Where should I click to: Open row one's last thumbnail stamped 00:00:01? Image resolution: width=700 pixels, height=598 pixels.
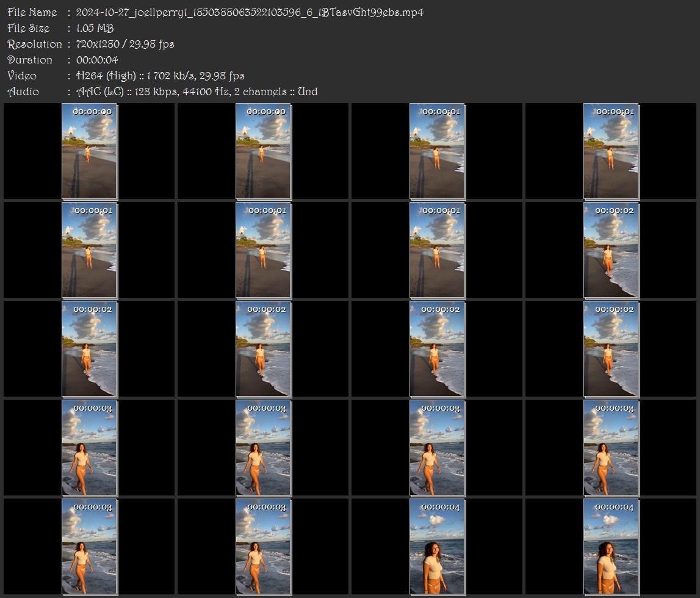611,151
